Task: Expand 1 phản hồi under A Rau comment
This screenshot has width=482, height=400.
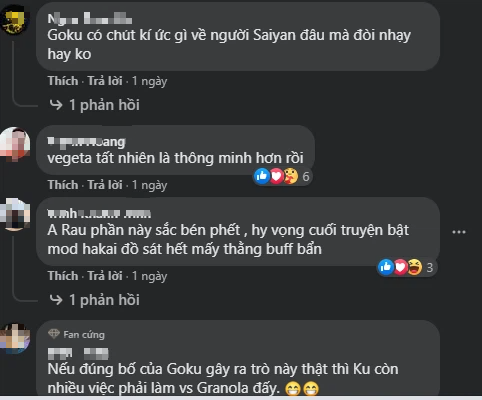Action: click(x=94, y=300)
